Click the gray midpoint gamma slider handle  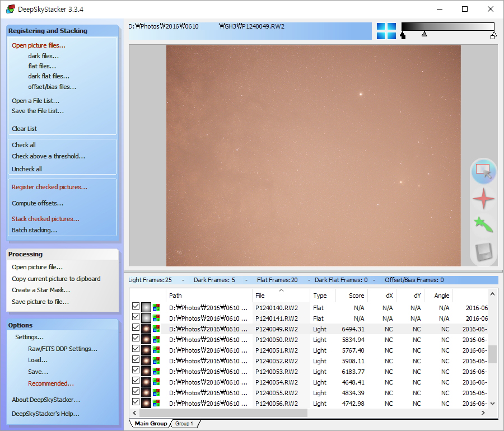click(x=424, y=34)
